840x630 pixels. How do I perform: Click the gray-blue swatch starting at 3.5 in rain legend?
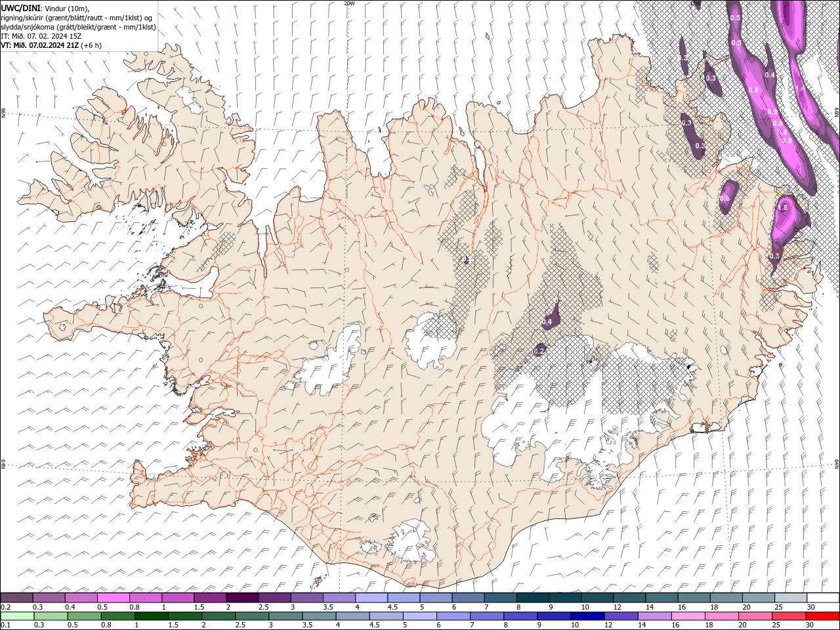tap(319, 616)
